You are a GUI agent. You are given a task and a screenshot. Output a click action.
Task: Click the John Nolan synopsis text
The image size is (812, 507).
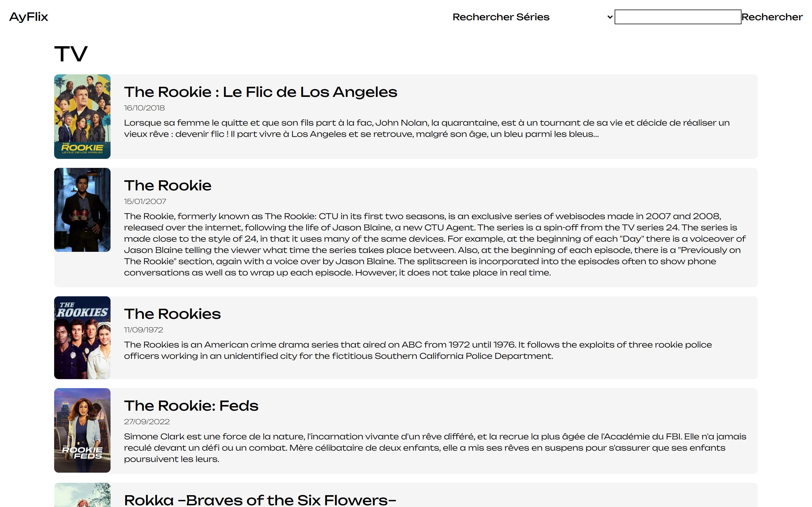[x=426, y=128]
